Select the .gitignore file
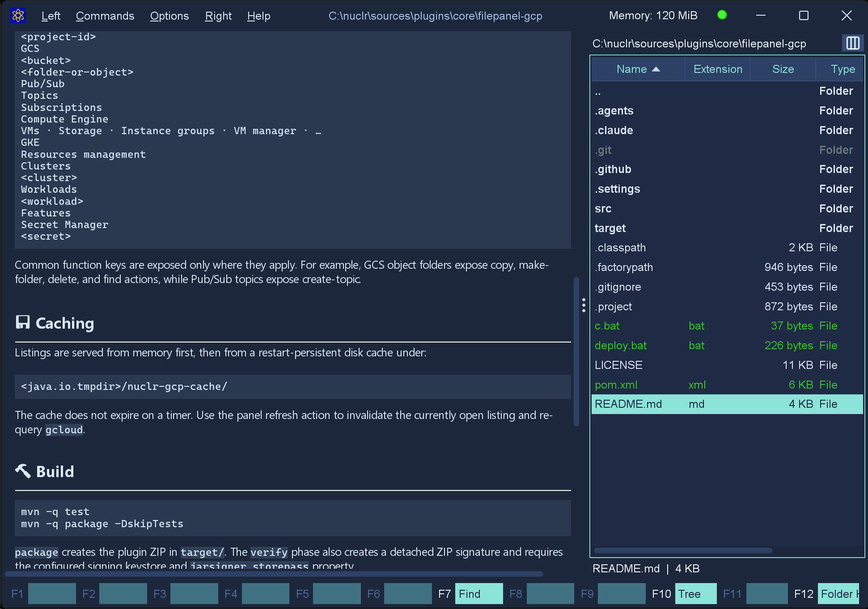868x609 pixels. click(727, 287)
